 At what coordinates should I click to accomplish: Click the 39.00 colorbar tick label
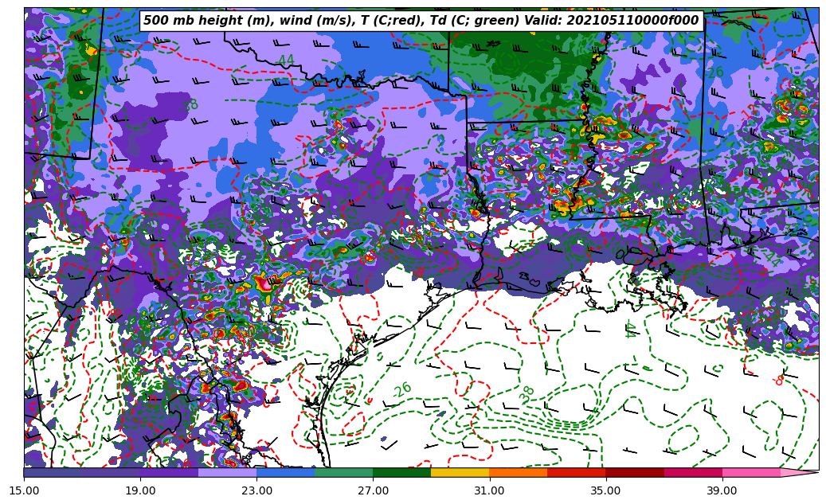point(722,490)
